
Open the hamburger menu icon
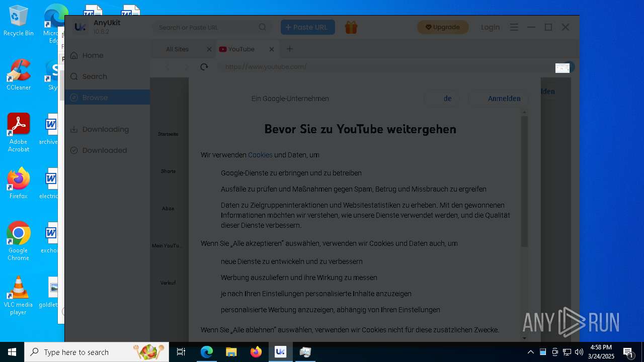coord(514,27)
